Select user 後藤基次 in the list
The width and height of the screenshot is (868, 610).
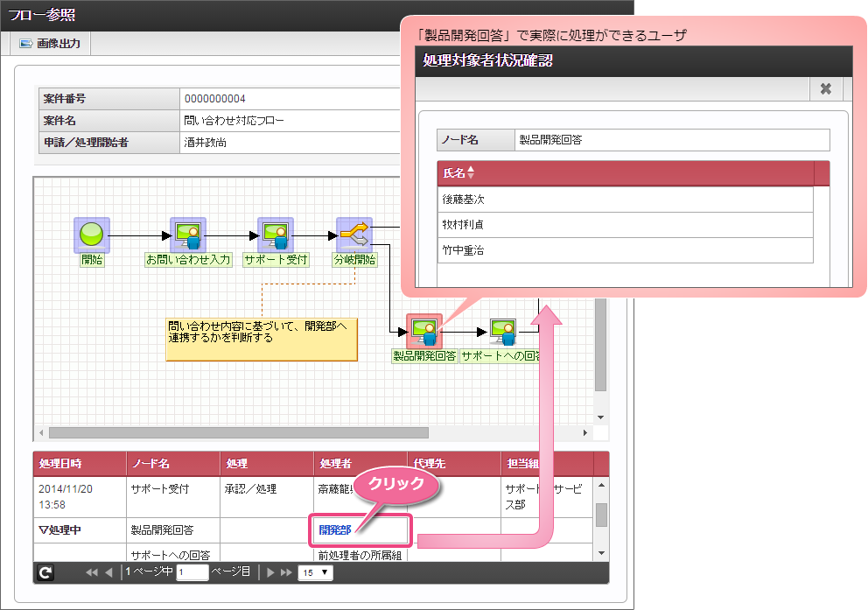click(626, 200)
